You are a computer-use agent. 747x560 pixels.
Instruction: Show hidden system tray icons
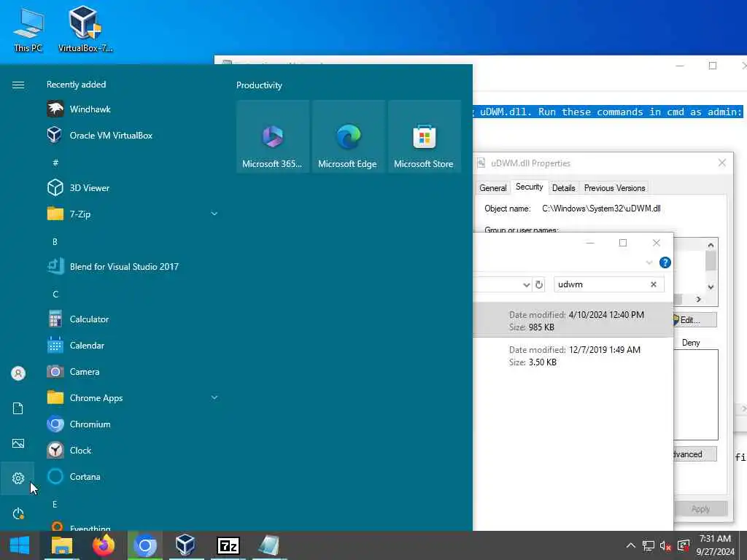(630, 545)
